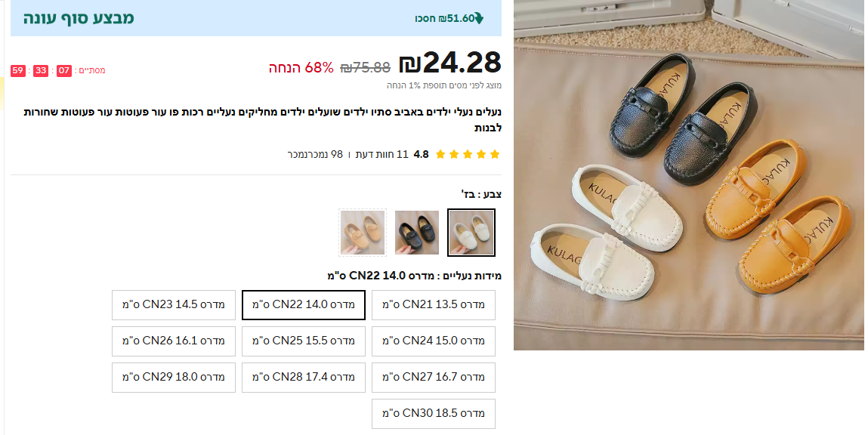Viewport: 868px width, 435px height.
Task: Select size CN21 13.5 cm
Action: click(x=434, y=305)
